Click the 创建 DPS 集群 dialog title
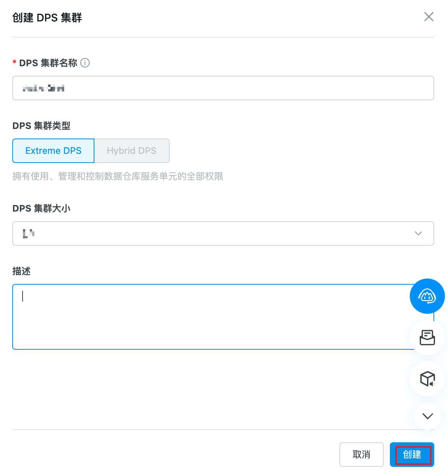448x476 pixels. tap(47, 18)
